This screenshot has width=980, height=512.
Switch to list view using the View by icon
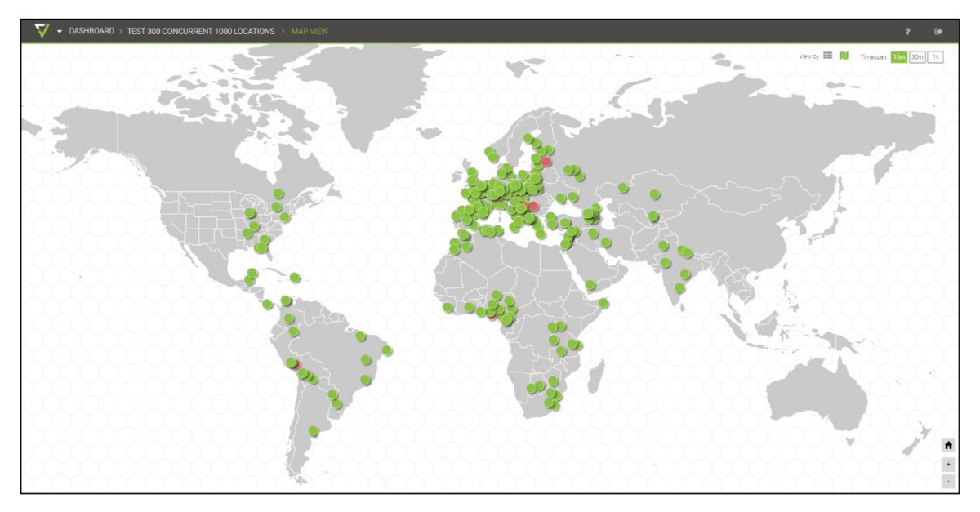click(x=826, y=56)
